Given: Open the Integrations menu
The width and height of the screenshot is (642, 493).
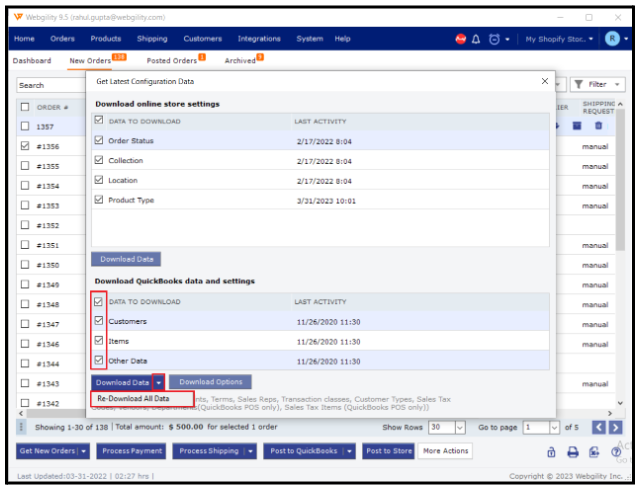Looking at the screenshot, I should (x=259, y=39).
